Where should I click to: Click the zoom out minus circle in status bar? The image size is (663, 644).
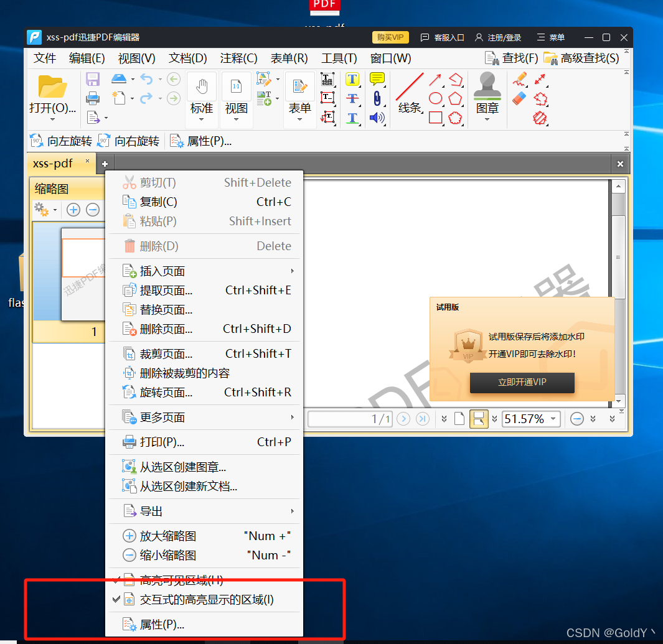click(576, 419)
